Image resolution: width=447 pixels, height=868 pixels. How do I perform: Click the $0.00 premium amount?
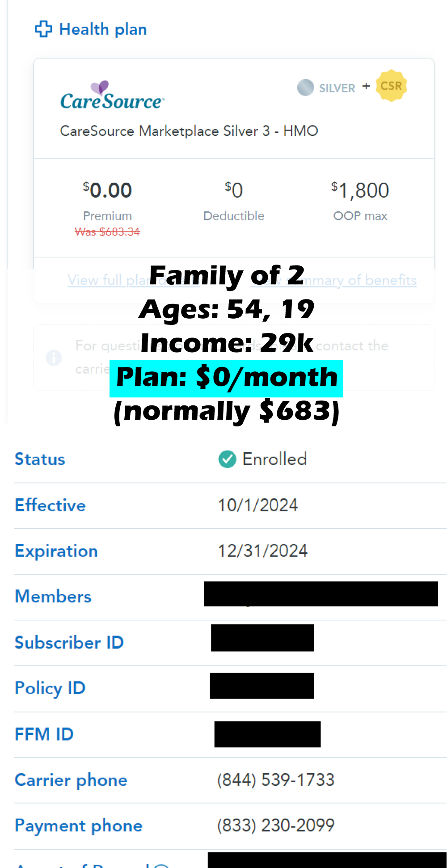tap(107, 191)
